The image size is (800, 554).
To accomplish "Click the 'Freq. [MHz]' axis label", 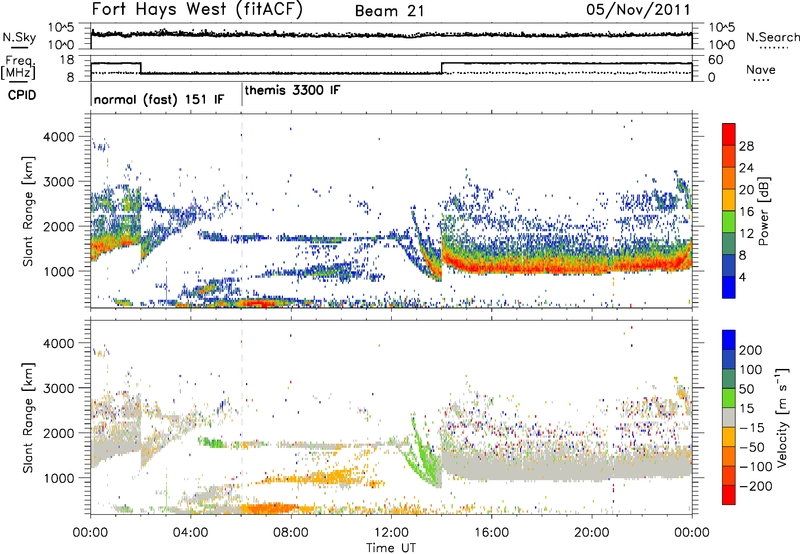I will (18, 68).
